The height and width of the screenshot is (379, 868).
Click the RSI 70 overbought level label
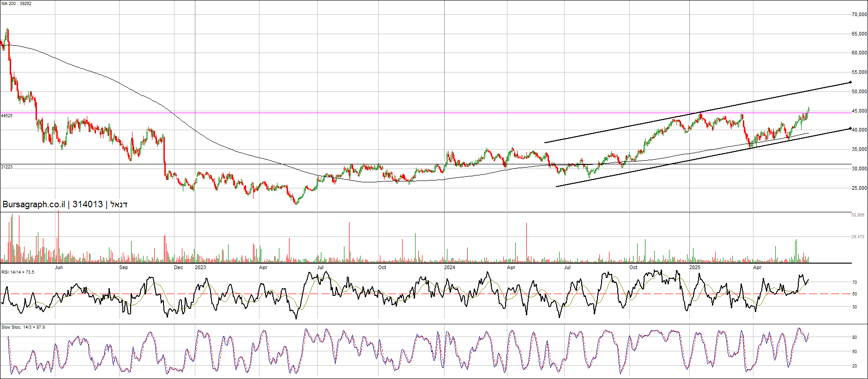(855, 283)
